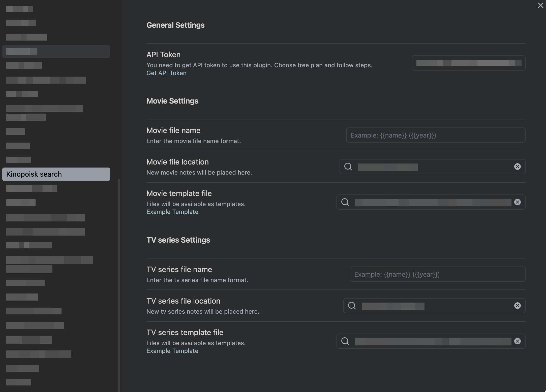This screenshot has width=546, height=392.
Task: Clear the TV series template file field
Action: 517,341
